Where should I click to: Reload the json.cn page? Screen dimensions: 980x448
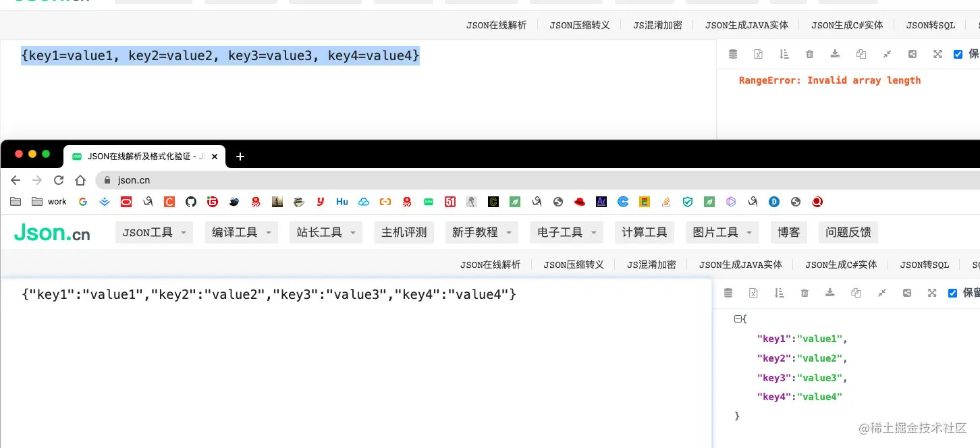click(59, 180)
